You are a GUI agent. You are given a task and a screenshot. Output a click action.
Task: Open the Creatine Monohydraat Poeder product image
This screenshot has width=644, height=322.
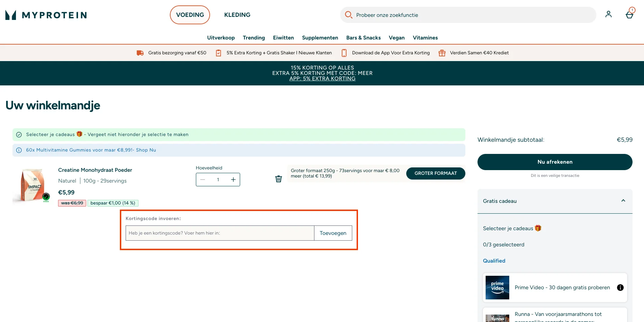click(32, 186)
